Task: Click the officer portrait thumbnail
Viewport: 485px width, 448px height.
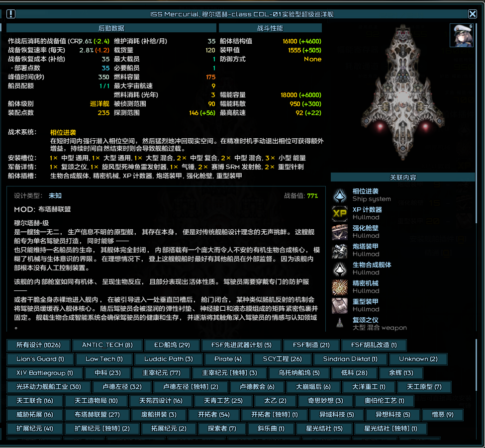Action: pos(461,35)
